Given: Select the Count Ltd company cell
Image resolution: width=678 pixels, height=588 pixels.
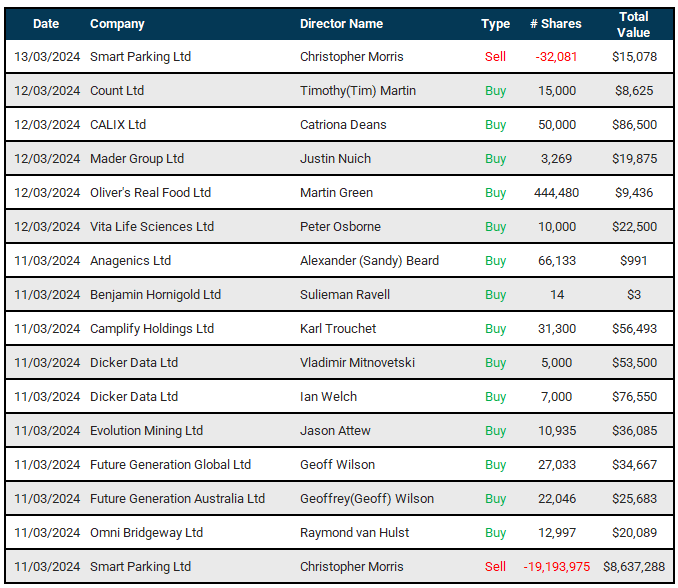Looking at the screenshot, I should point(117,90).
